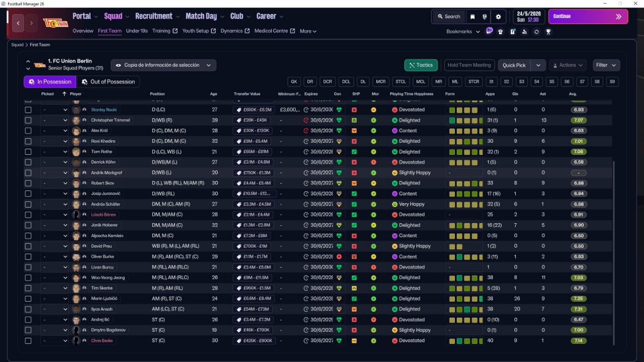Open the Copia de Información de selección dropdown
The image size is (644, 362).
164,65
